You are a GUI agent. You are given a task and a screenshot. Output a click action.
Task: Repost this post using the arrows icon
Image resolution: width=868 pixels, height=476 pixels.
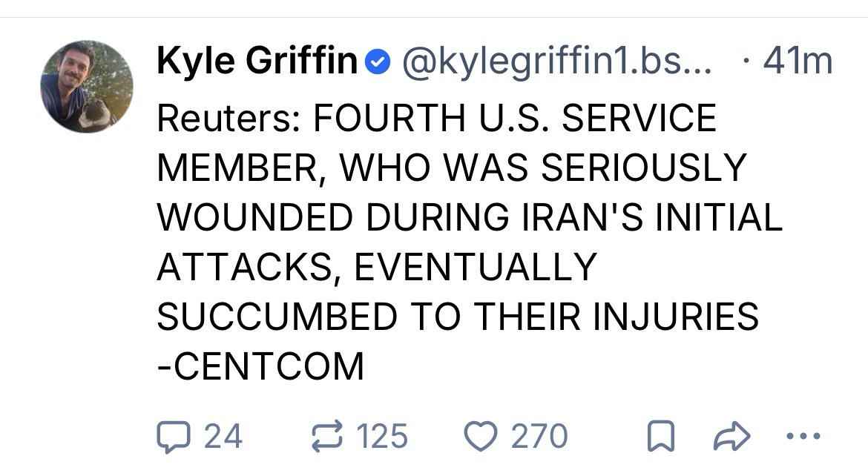(x=326, y=436)
